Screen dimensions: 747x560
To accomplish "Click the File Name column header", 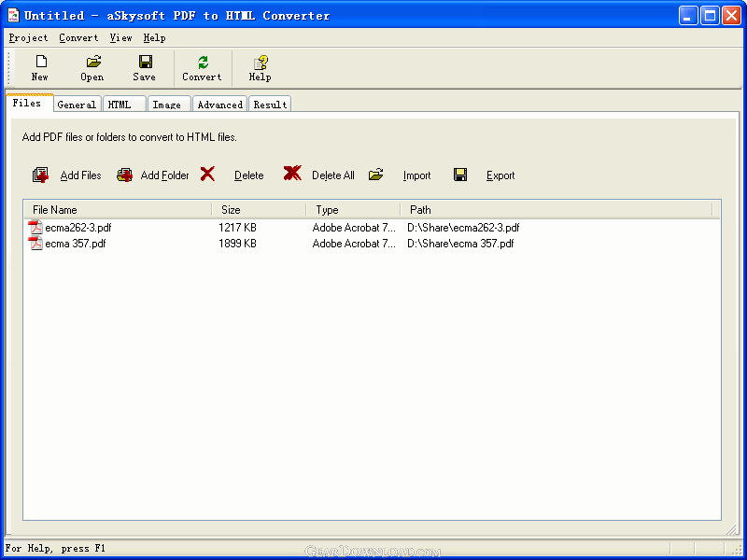I will 118,209.
